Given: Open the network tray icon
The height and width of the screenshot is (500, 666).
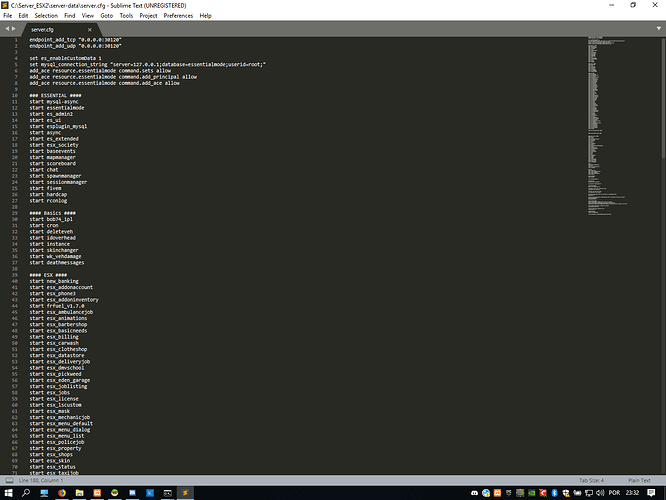Looking at the screenshot, I should tap(589, 493).
